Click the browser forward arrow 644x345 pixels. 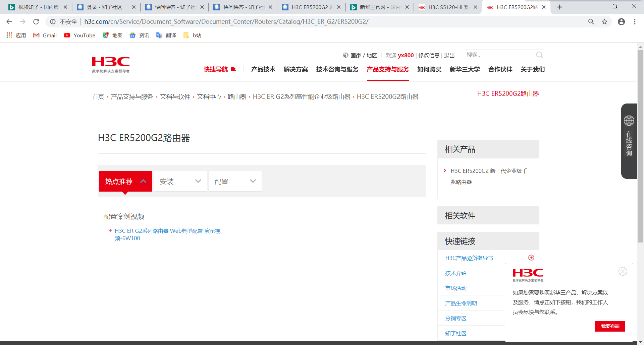(22, 22)
